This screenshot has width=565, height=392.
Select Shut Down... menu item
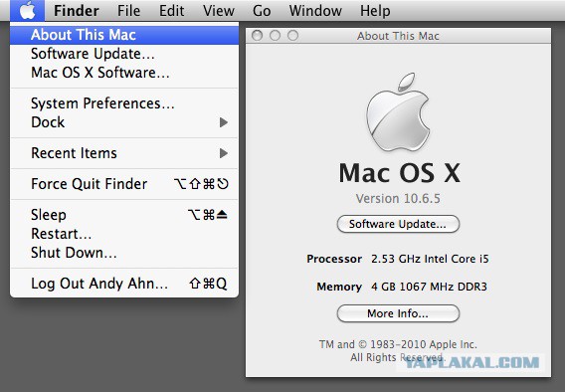coord(124,253)
